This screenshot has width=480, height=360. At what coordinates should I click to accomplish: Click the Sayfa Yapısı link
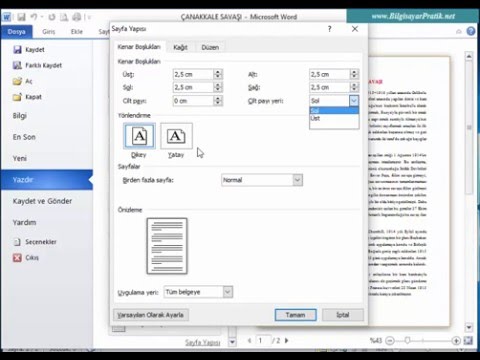point(203,342)
